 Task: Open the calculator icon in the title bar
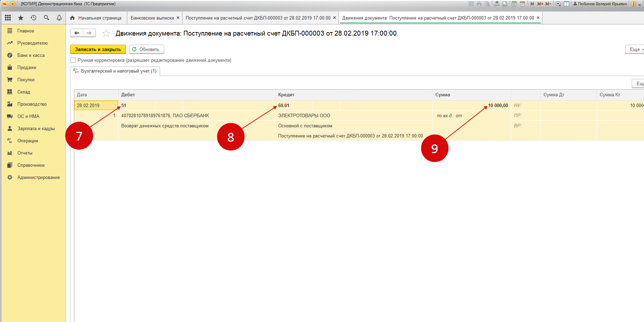point(514,4)
